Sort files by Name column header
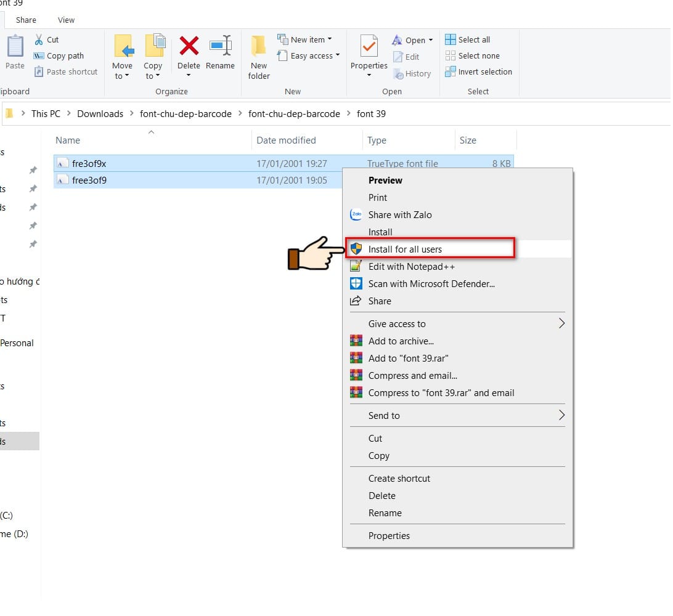673x616 pixels. 68,140
